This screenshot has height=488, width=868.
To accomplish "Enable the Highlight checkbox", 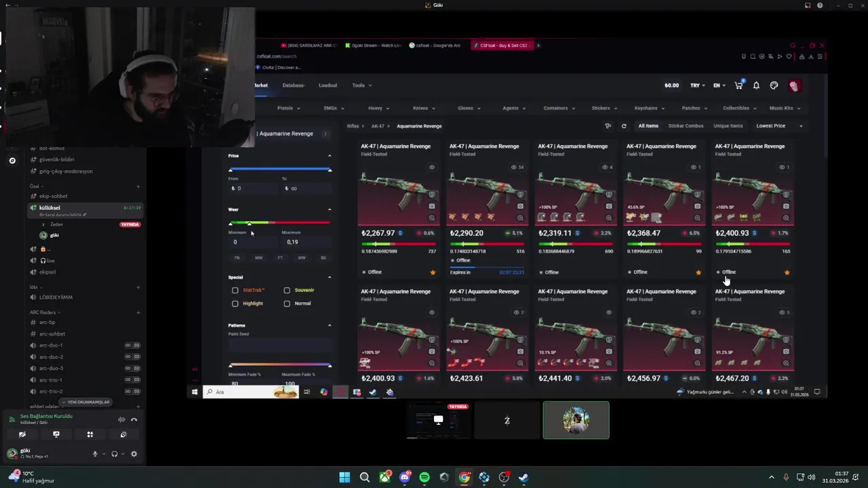I will 235,304.
